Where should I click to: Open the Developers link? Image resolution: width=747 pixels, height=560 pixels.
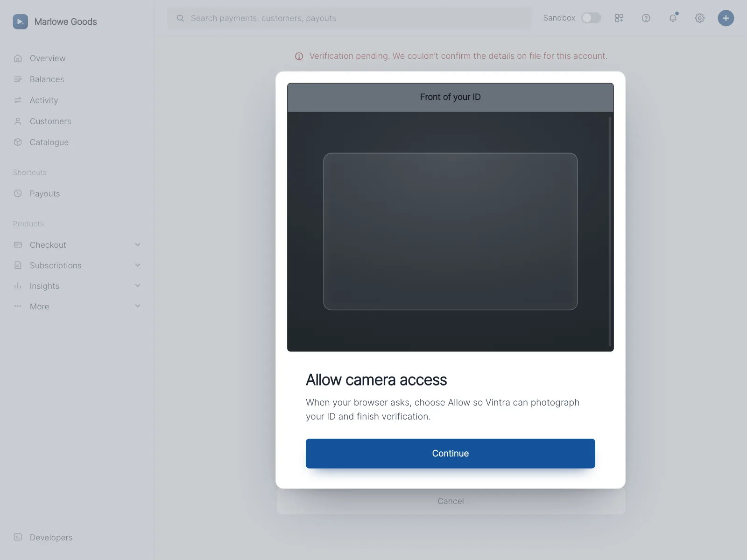(x=51, y=538)
